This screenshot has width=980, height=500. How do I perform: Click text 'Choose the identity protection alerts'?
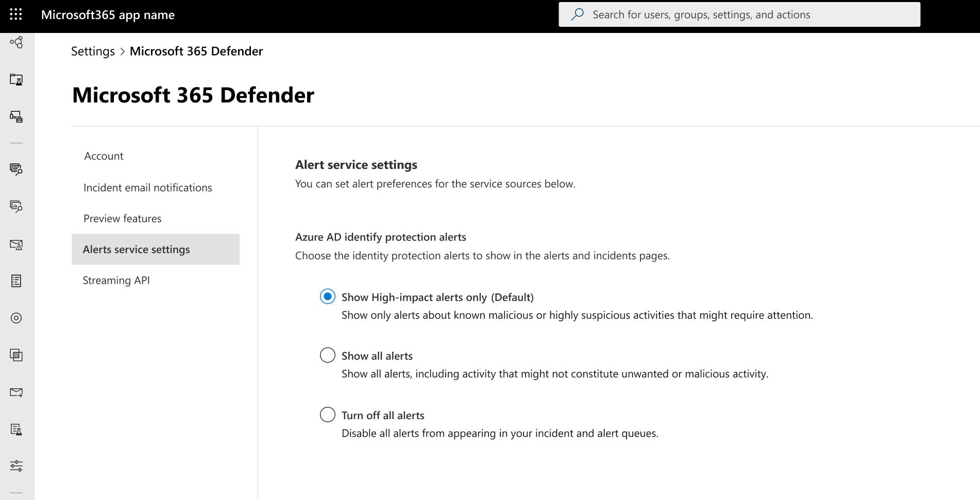pos(482,255)
